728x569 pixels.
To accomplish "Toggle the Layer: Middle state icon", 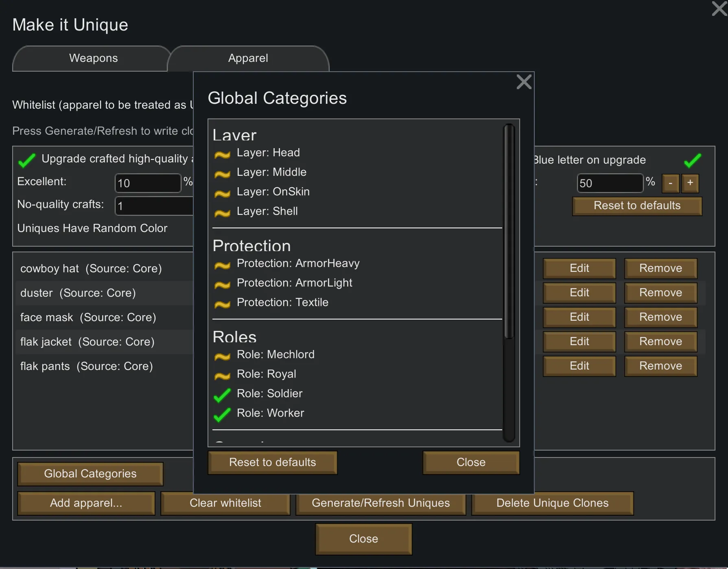I will [222, 174].
